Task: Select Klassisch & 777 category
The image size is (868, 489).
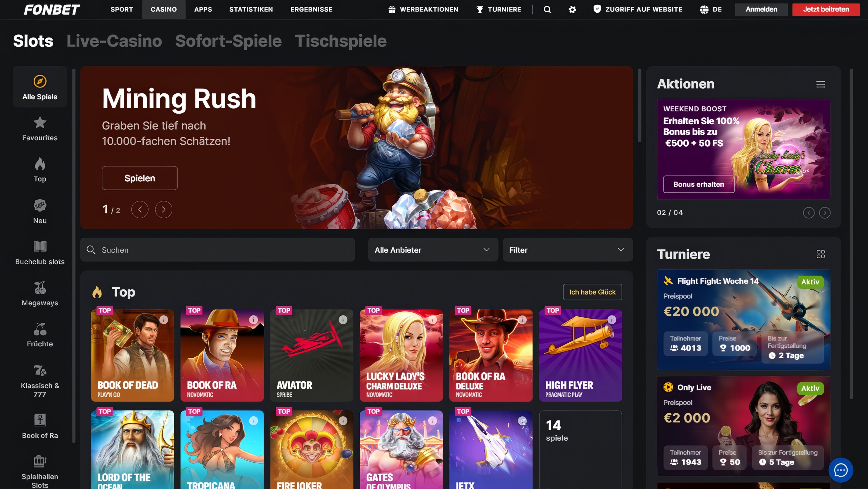Action: (x=40, y=381)
